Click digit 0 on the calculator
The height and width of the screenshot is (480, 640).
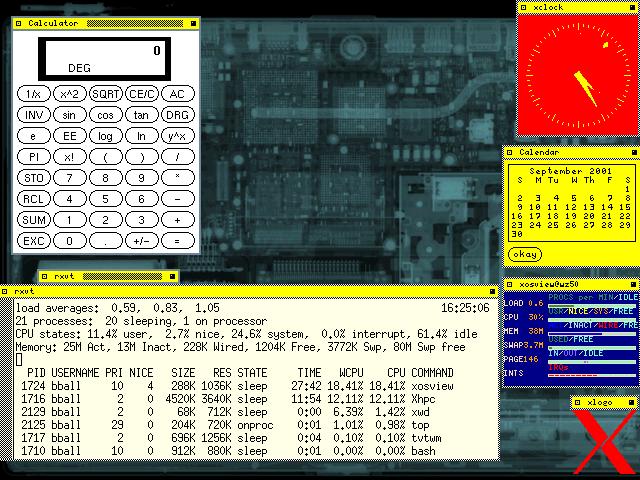[70, 241]
